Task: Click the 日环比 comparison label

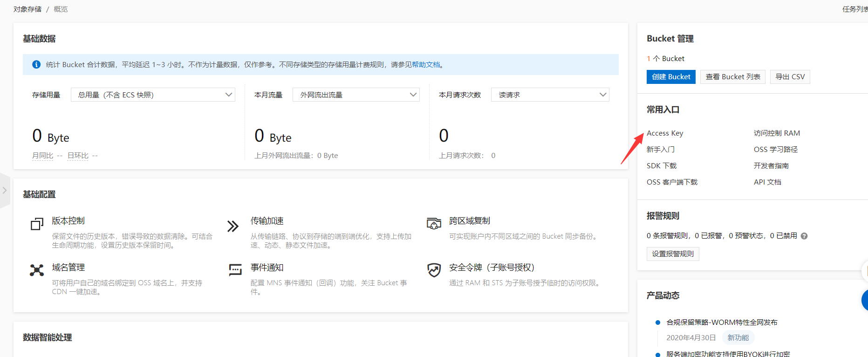Action: [x=78, y=156]
